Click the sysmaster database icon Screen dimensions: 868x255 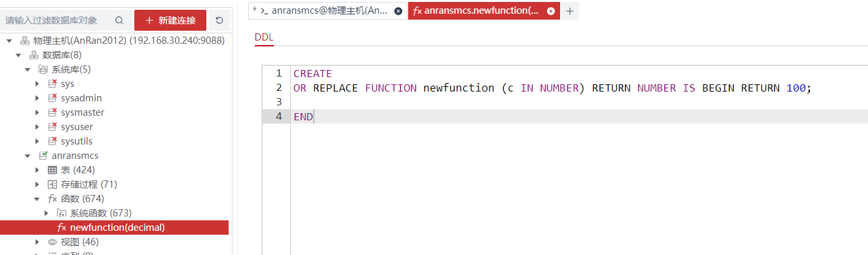pos(52,112)
